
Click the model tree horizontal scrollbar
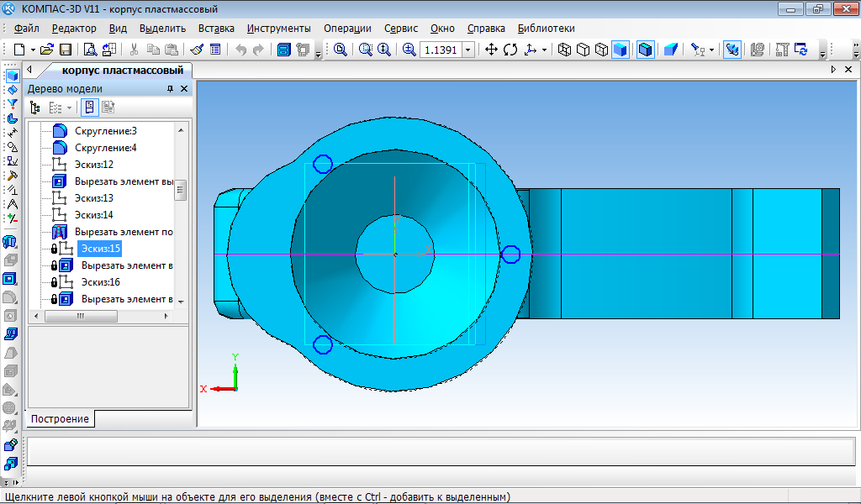click(x=80, y=317)
